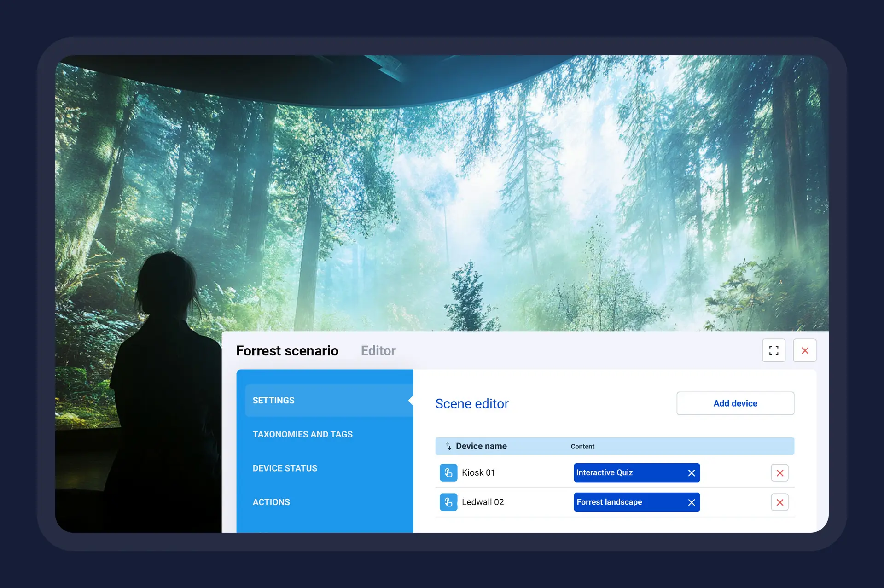Image resolution: width=884 pixels, height=588 pixels.
Task: Click the Content column header
Action: point(582,446)
